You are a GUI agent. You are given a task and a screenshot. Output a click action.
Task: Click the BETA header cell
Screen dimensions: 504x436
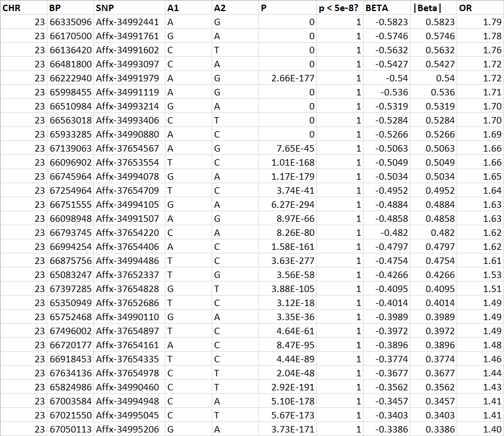(386, 8)
